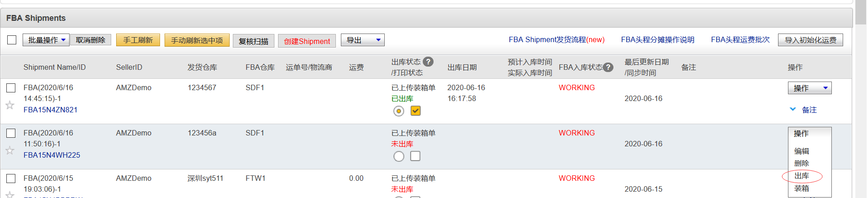Star the FBA15N4ZN821 shipment

tap(10, 105)
